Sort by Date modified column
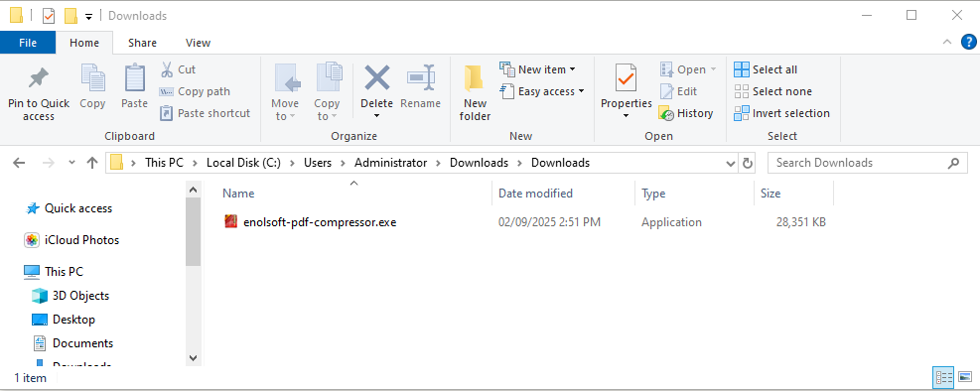980x391 pixels. [x=563, y=194]
